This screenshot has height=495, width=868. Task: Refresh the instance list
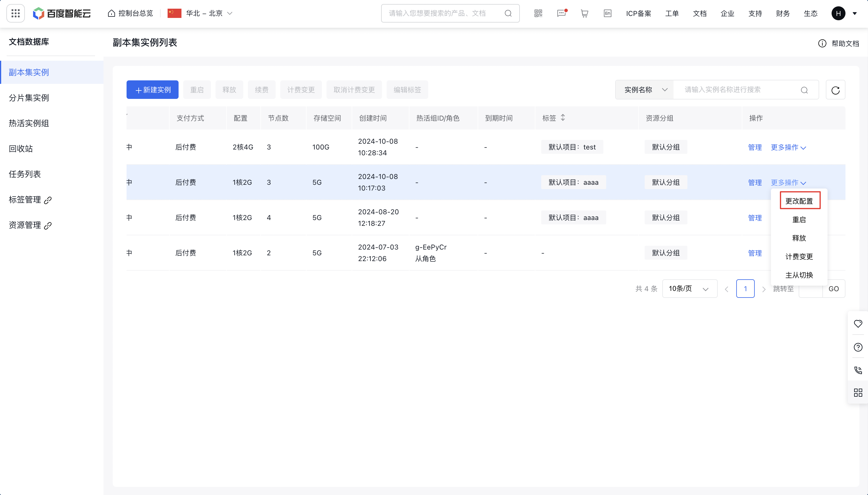click(x=835, y=90)
